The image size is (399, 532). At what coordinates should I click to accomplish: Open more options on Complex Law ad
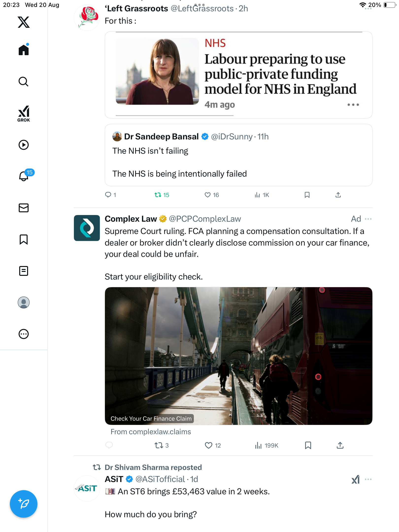[368, 219]
